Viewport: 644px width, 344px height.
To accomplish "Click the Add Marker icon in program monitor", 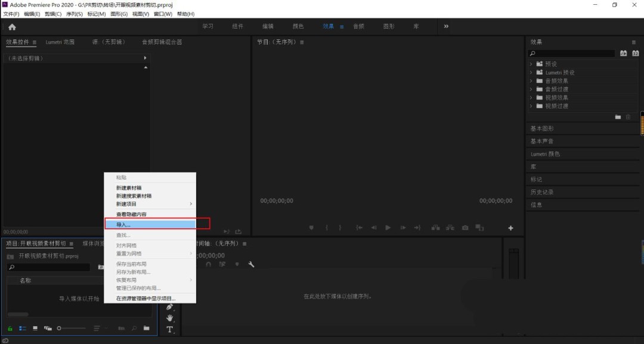I will point(311,227).
